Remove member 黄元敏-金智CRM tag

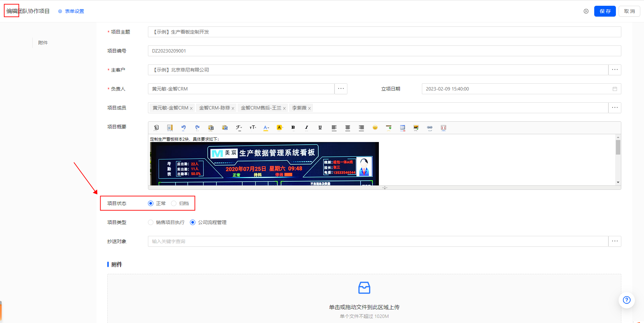191,108
